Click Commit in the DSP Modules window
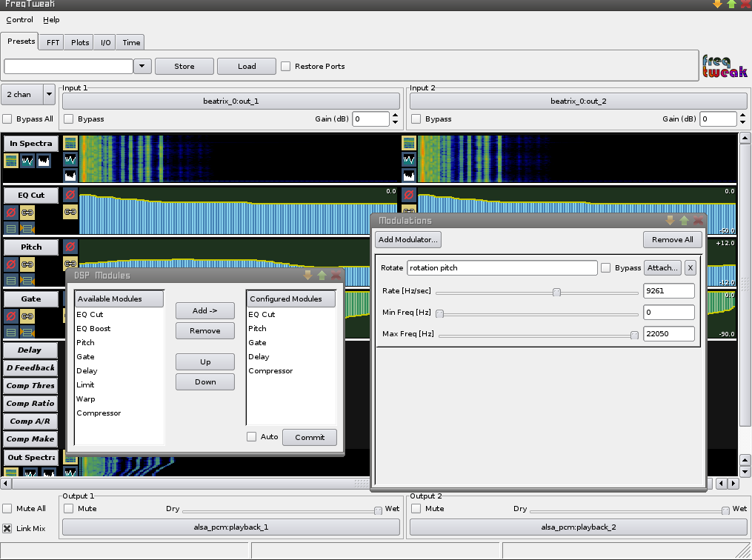 coord(309,437)
